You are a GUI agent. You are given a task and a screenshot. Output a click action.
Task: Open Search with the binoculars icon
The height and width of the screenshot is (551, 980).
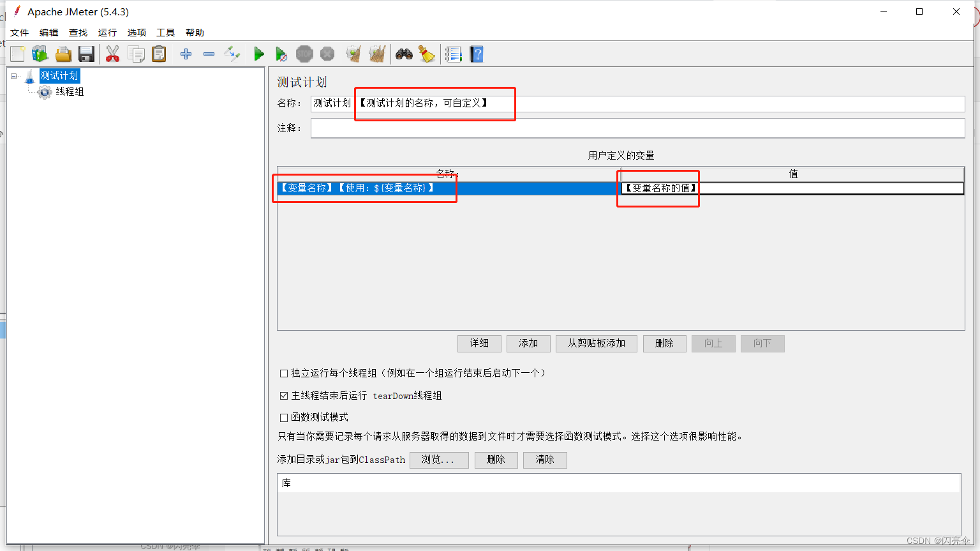point(404,54)
